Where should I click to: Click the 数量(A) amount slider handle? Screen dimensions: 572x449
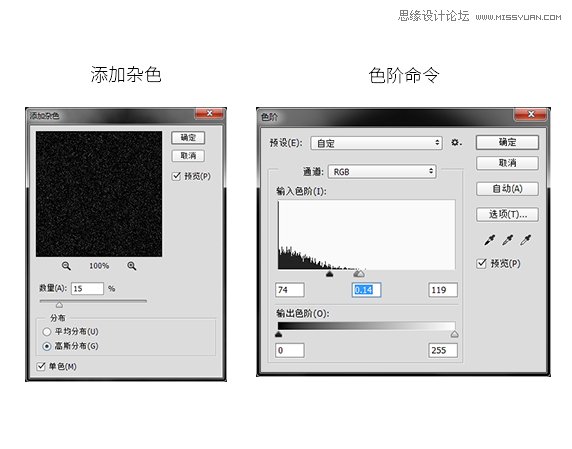coord(59,304)
